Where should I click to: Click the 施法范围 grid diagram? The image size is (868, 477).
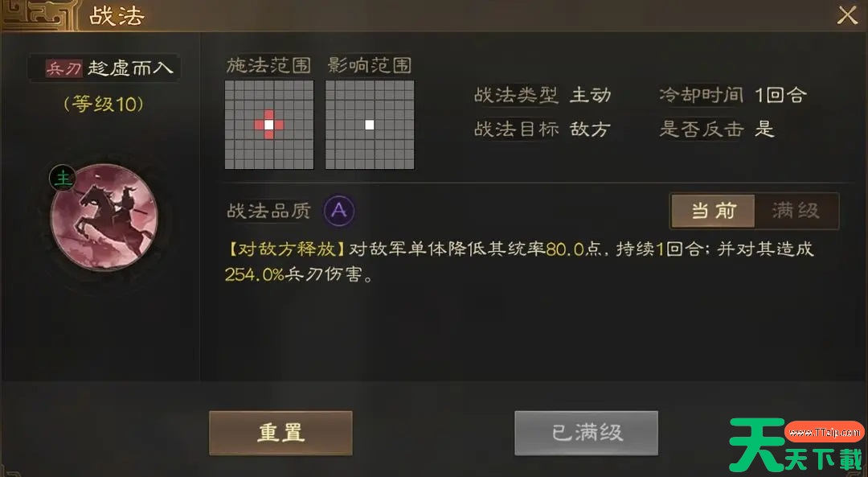269,125
